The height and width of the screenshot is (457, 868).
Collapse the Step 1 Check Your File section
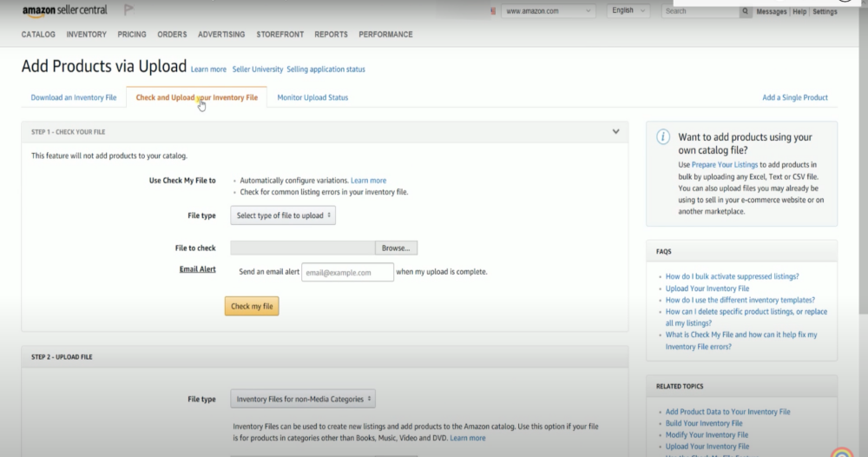click(615, 132)
